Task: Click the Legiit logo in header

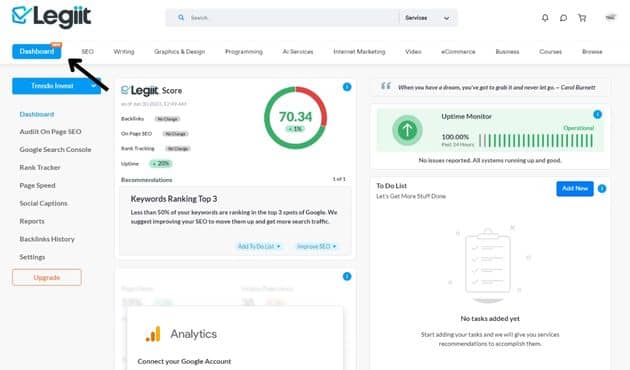Action: [51, 17]
